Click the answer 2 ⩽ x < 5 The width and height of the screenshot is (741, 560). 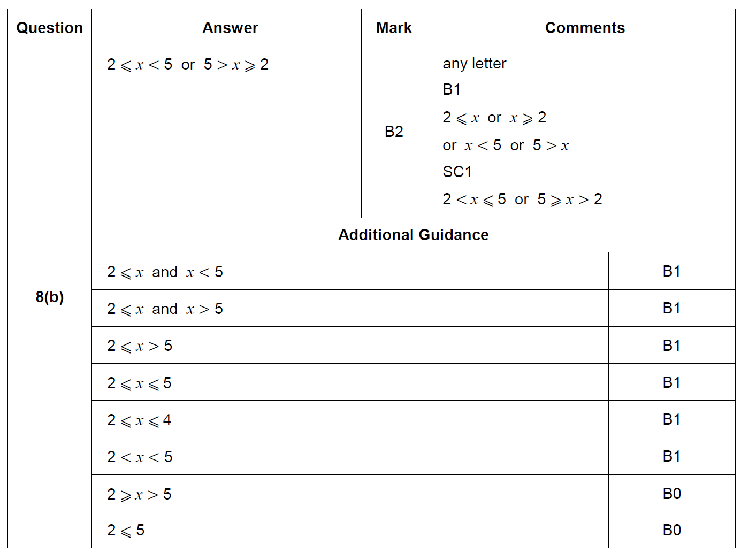point(140,65)
